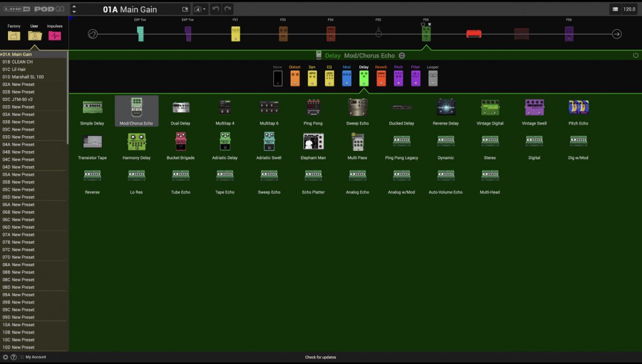Open the User presets folder

pos(34,33)
